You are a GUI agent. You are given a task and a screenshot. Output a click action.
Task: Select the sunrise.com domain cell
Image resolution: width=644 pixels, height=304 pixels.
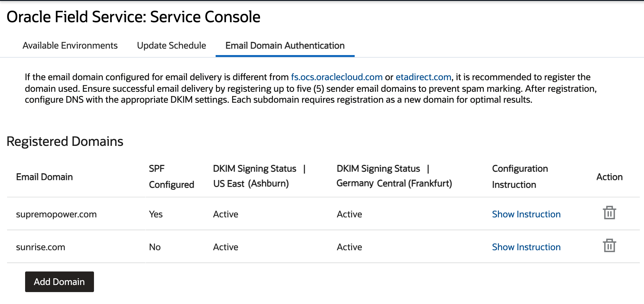[x=41, y=247]
